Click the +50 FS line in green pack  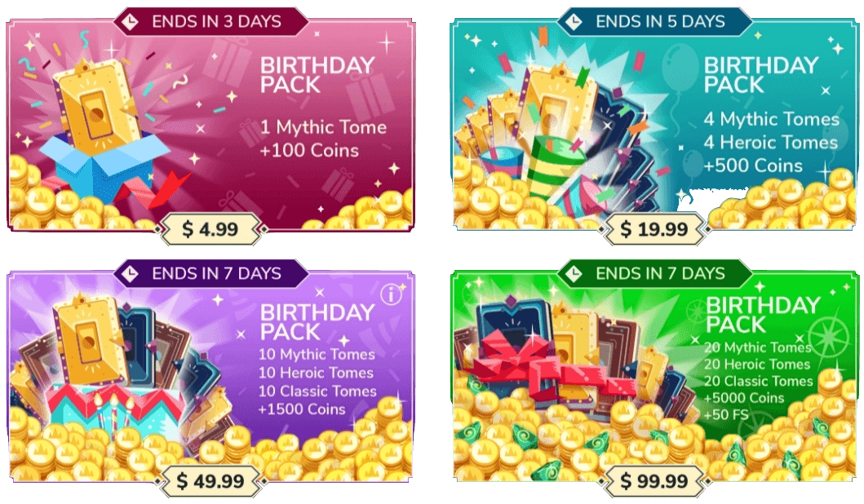click(726, 414)
